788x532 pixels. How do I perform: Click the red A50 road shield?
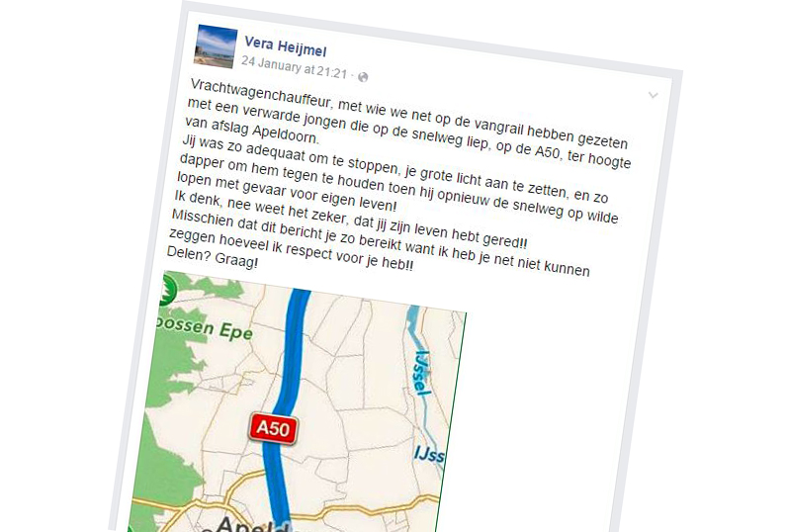click(273, 428)
